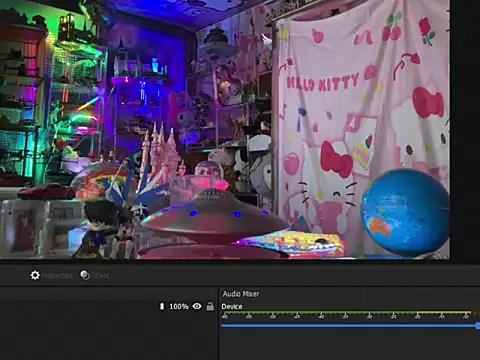This screenshot has width=480, height=360.
Task: Click the volume slider handle at far right
Action: 478,326
